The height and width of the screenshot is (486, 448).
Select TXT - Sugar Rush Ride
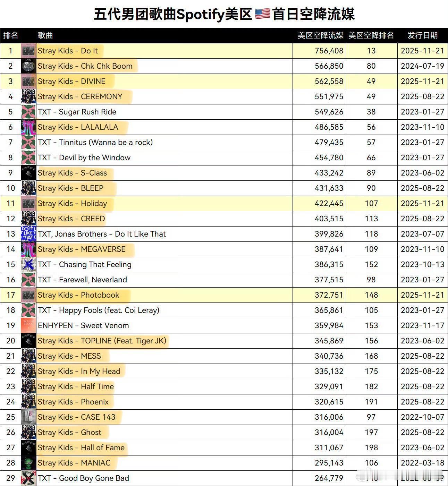point(77,112)
